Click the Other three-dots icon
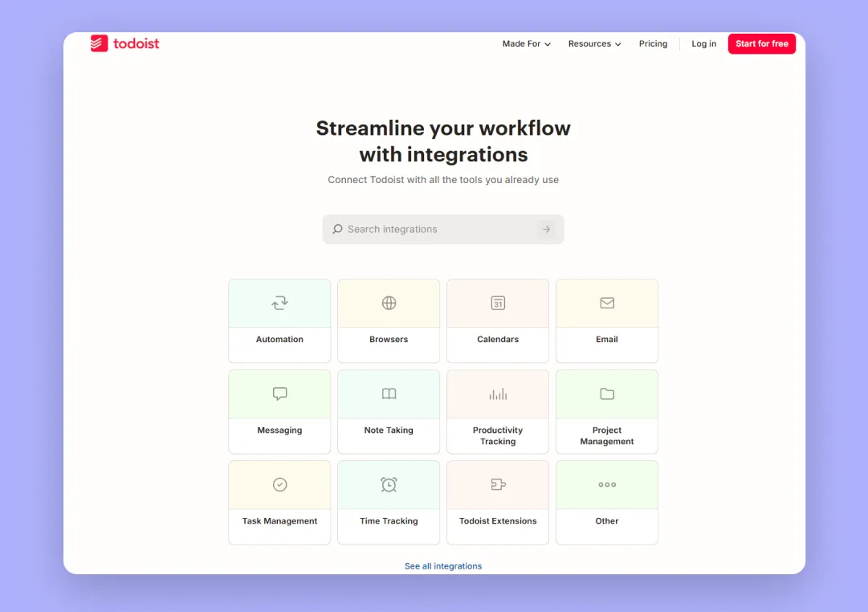 [607, 484]
